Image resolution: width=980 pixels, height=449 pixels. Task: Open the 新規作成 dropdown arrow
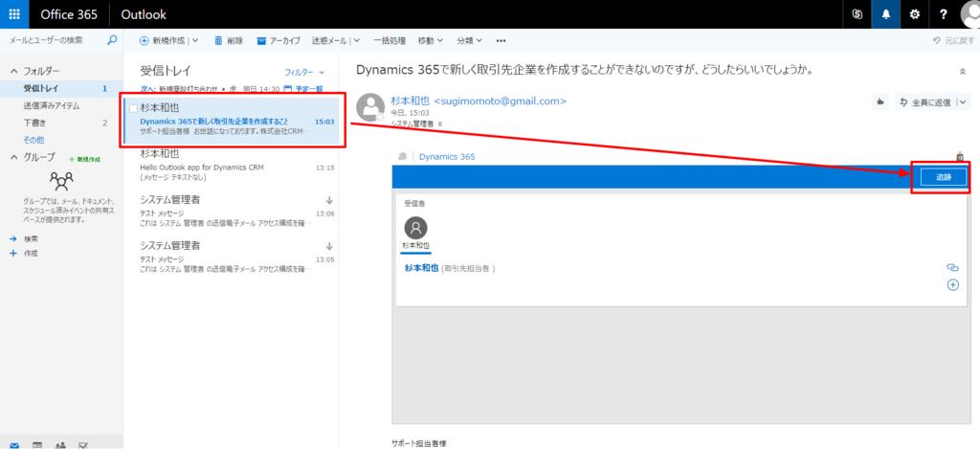pyautogui.click(x=195, y=40)
